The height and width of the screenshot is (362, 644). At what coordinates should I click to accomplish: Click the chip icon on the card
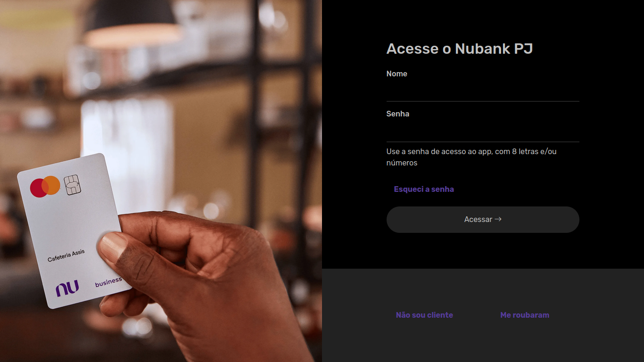[x=72, y=185]
